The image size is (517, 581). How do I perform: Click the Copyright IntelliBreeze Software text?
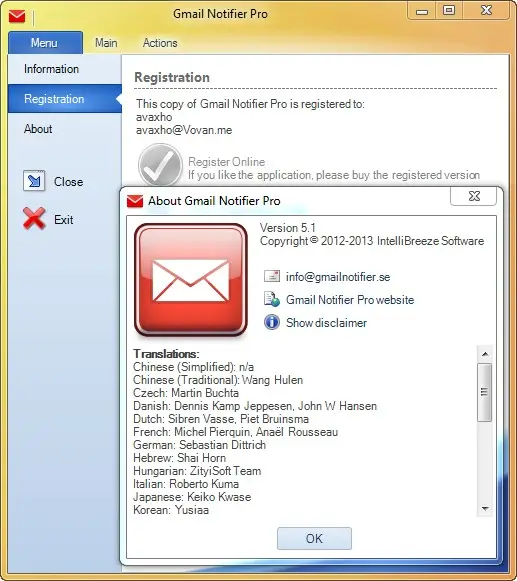tap(372, 241)
